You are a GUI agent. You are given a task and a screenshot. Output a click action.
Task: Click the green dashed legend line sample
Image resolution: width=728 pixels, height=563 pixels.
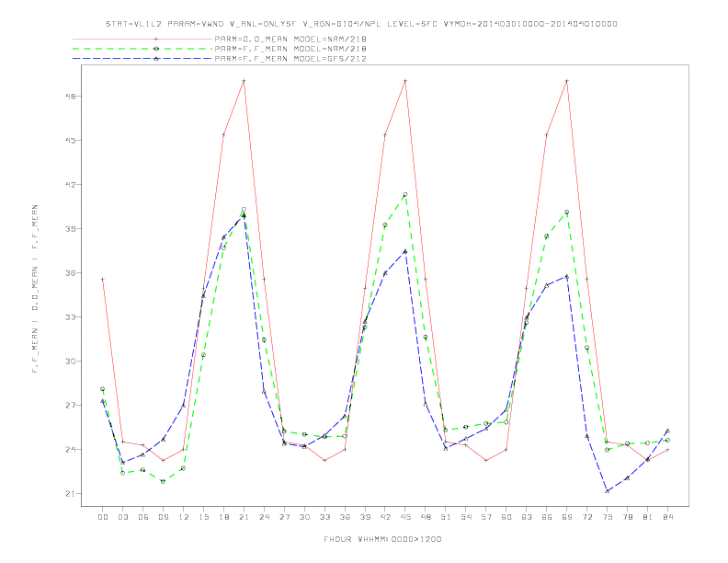(x=142, y=49)
